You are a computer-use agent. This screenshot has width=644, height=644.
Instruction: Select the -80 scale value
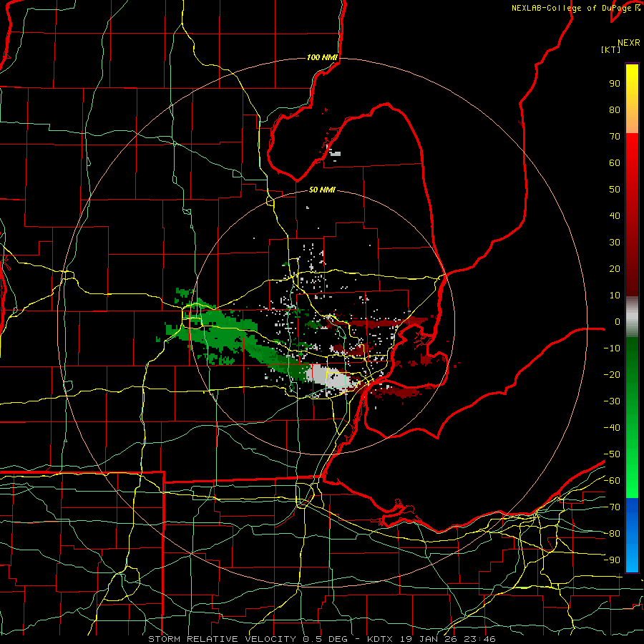pos(612,534)
